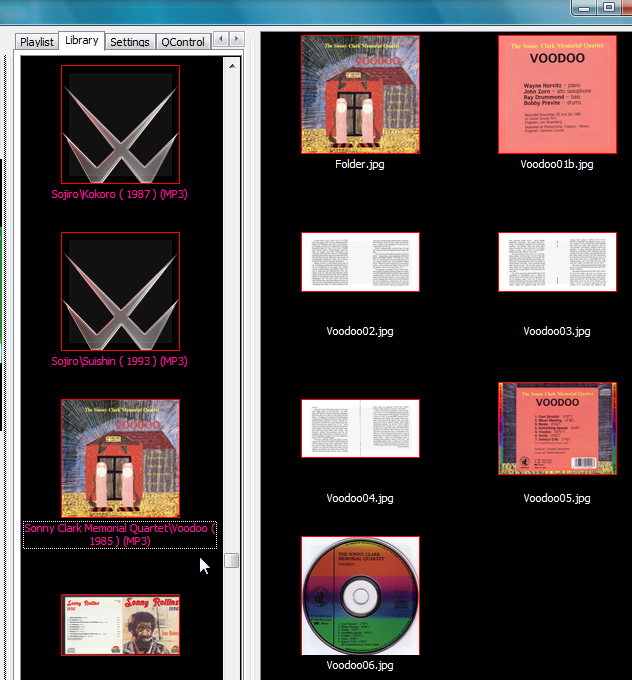Select the Voodoo album cover in library

pos(121,458)
